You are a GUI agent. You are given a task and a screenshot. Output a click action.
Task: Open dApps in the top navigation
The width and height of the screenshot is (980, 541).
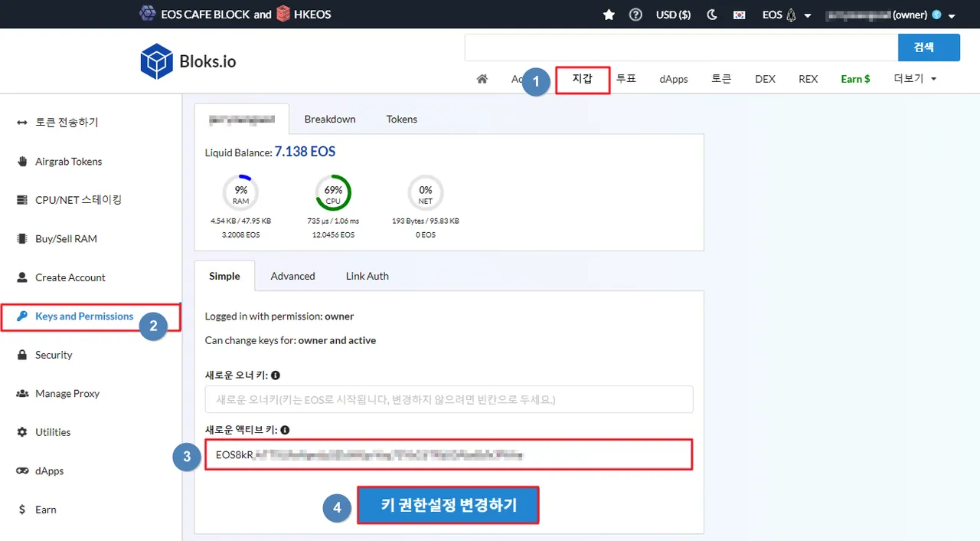pyautogui.click(x=674, y=79)
